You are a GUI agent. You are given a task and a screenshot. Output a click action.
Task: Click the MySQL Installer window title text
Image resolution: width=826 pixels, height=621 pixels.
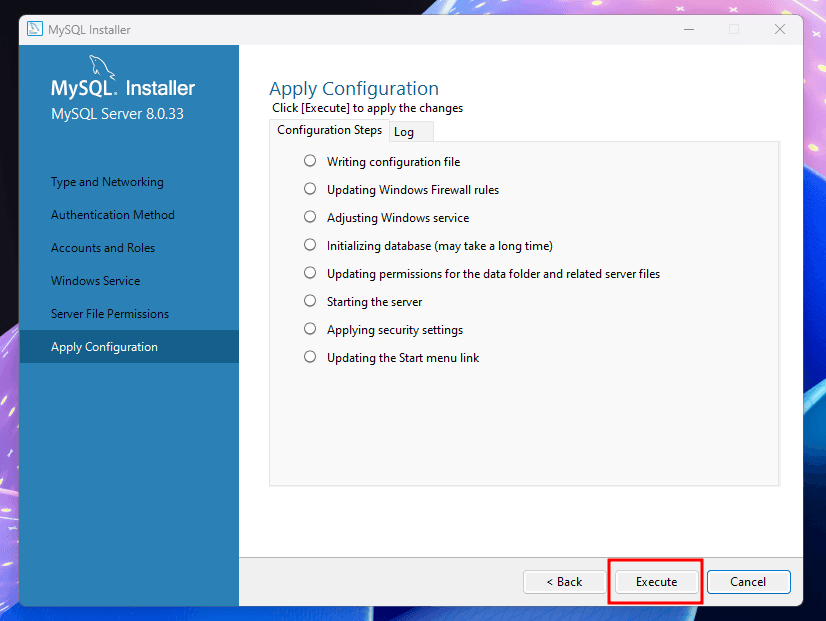point(89,29)
